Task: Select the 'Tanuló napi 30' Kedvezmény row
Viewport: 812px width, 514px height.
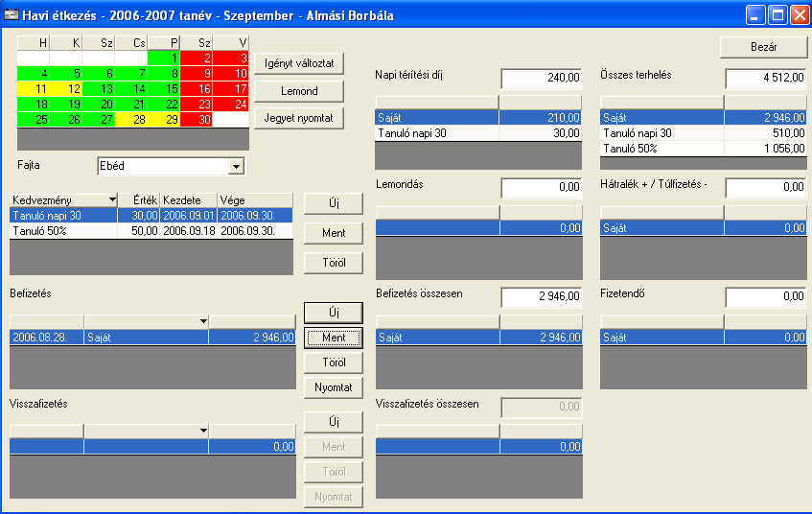Action: 151,216
